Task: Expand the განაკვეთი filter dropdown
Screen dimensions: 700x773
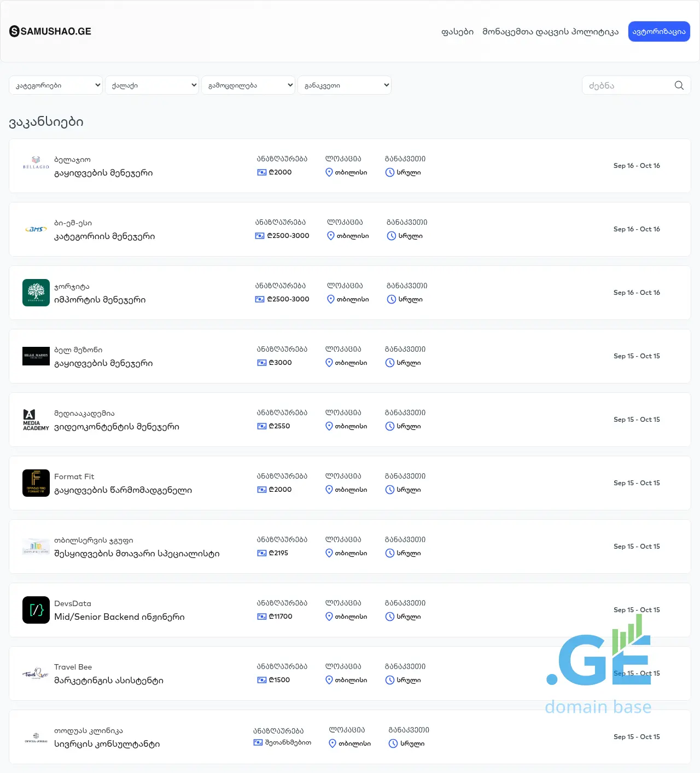Action: (345, 85)
